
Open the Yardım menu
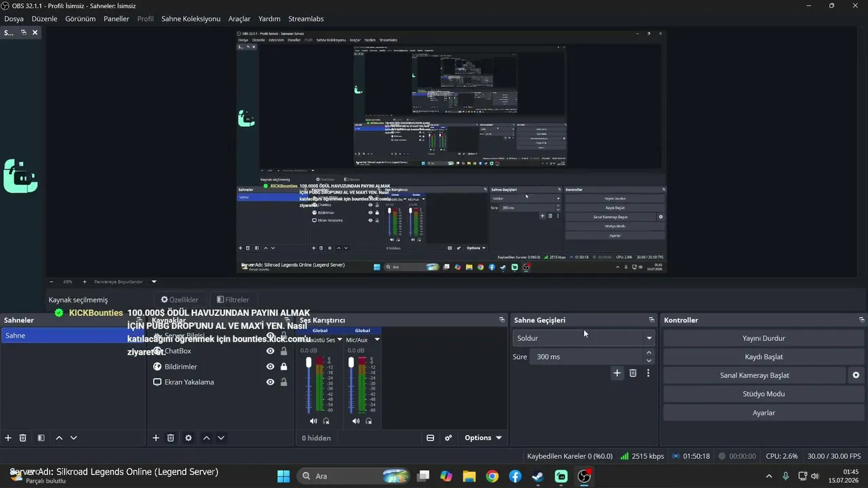[x=269, y=19]
